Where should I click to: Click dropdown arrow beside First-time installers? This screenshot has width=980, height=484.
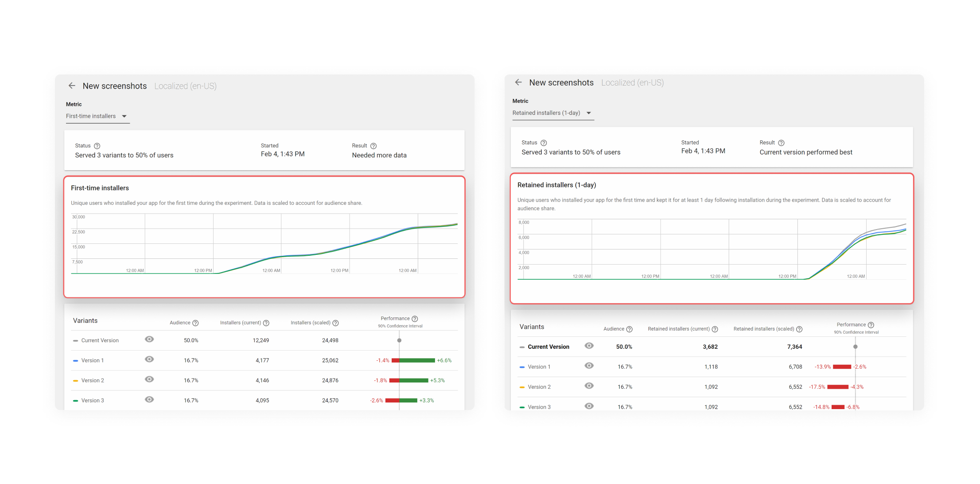coord(124,116)
